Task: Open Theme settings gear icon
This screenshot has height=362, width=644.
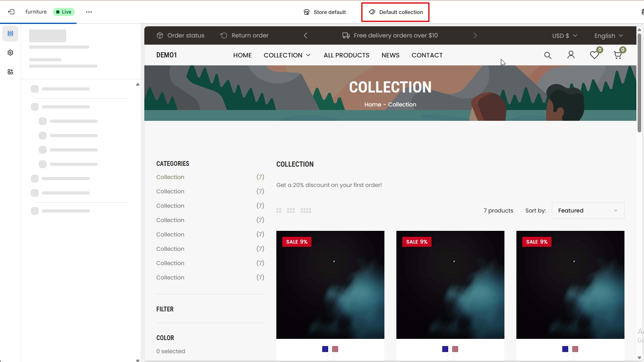Action: tap(10, 53)
